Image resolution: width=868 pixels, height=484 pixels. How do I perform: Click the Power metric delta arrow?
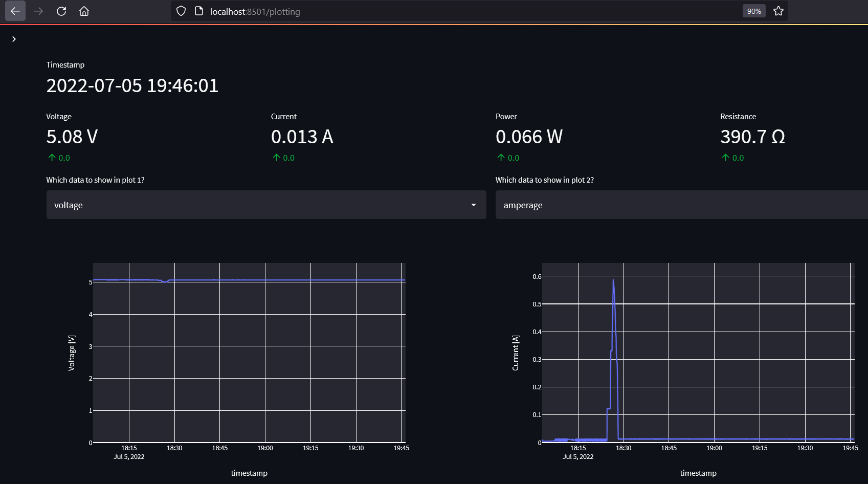coord(501,158)
